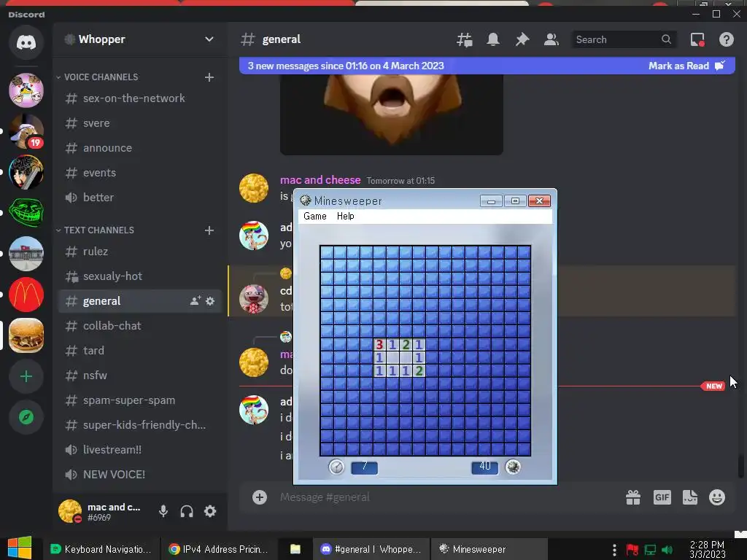
Task: Open the nsfw channel
Action: pos(139,376)
